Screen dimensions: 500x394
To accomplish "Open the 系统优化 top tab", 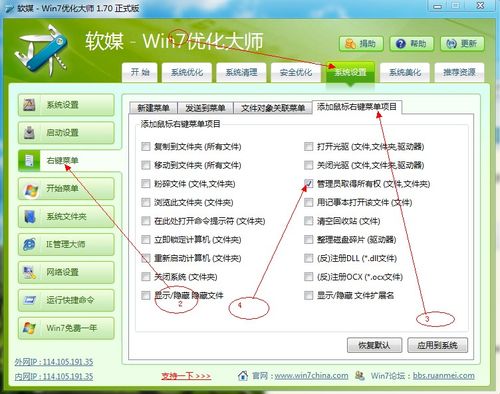I will pos(187,72).
